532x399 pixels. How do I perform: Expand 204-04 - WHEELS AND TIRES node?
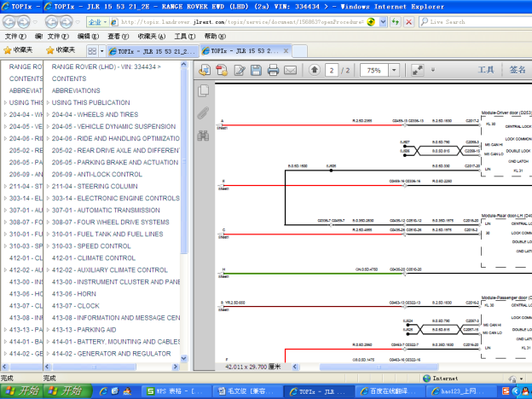point(49,115)
